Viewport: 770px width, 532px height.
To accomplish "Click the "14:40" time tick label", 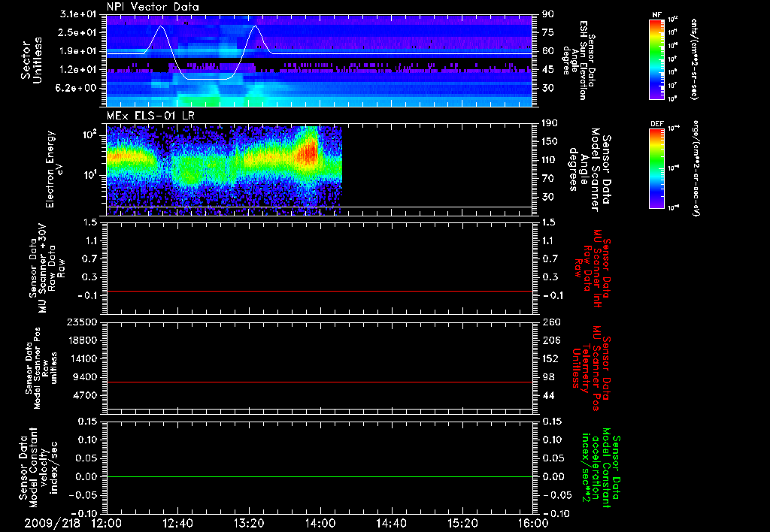I will pyautogui.click(x=391, y=523).
